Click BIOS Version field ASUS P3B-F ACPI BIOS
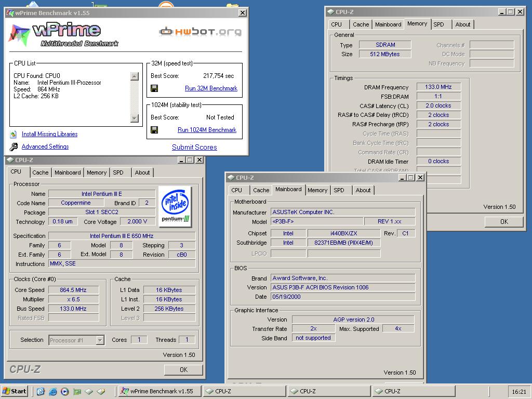Screen dimensions: 532x399 (343, 288)
